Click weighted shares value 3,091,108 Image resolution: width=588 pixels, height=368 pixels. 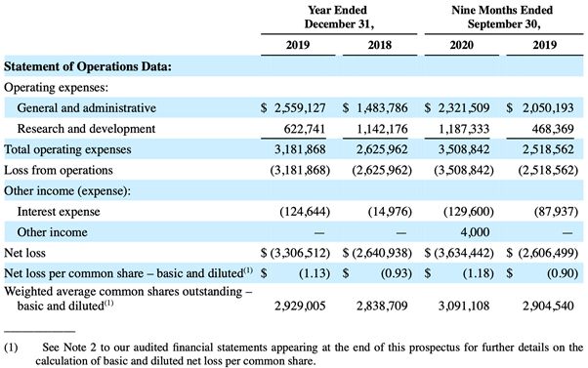(464, 306)
